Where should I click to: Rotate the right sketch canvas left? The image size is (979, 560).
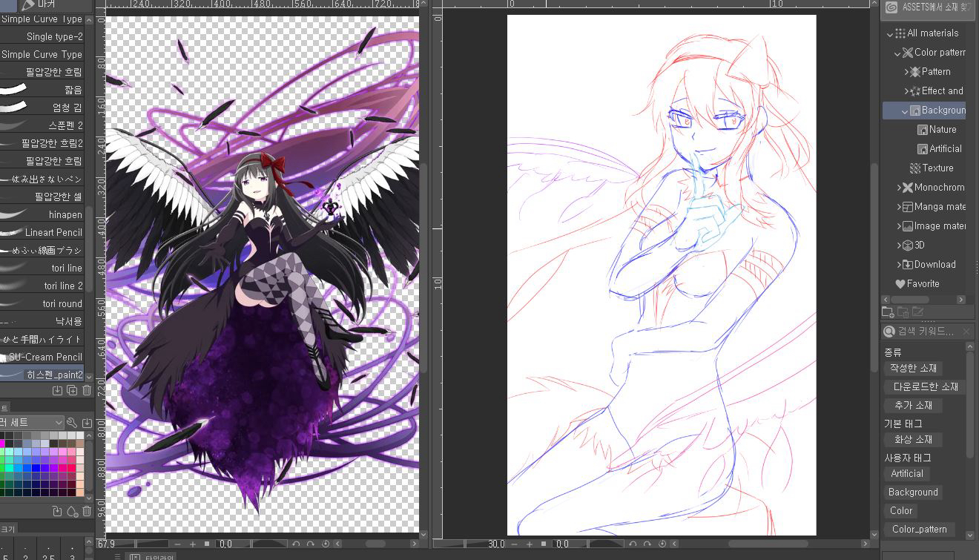click(633, 544)
